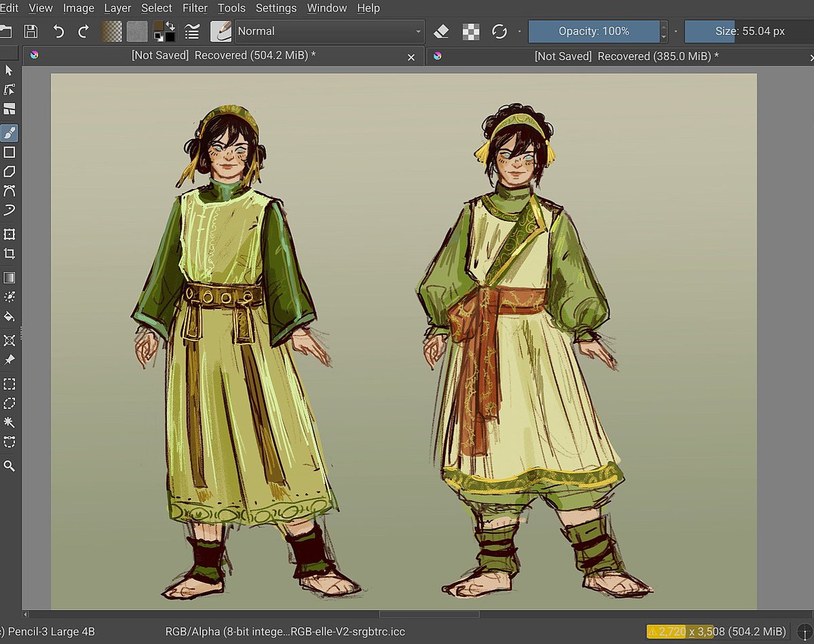Click the RGB/Alpha color profile status text
Image resolution: width=814 pixels, height=644 pixels.
point(285,632)
